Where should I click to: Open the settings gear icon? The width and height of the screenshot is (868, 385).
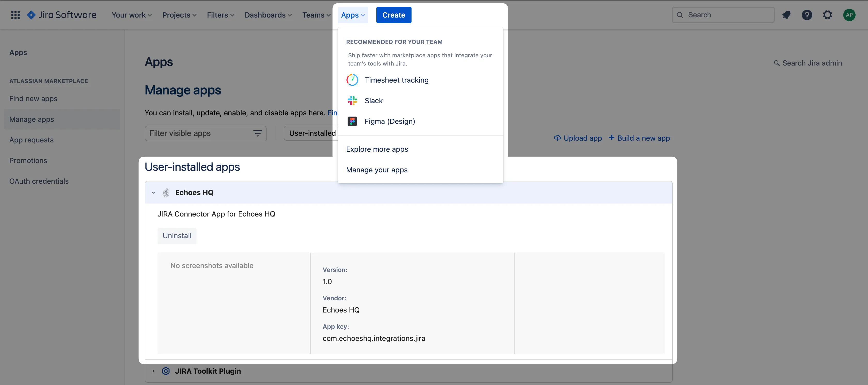click(x=827, y=15)
